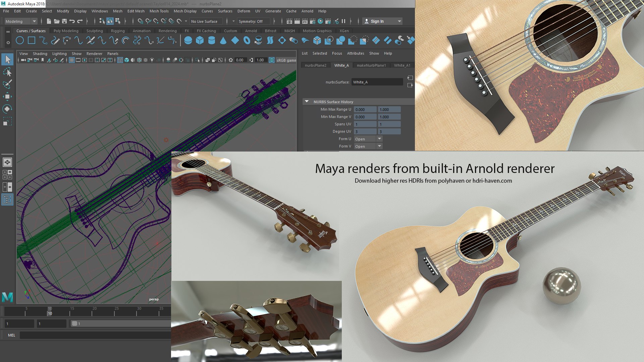
Task: Click the nurbsSurface name field White_A
Action: (x=377, y=82)
